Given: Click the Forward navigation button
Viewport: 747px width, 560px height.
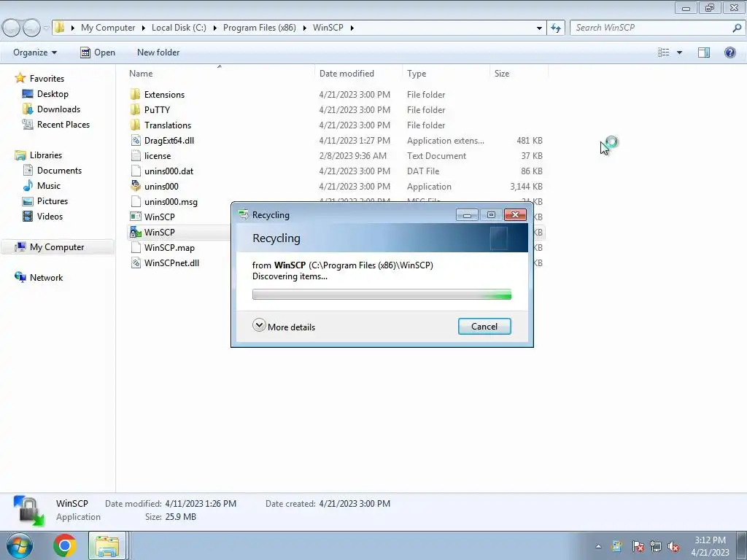Looking at the screenshot, I should pyautogui.click(x=31, y=28).
